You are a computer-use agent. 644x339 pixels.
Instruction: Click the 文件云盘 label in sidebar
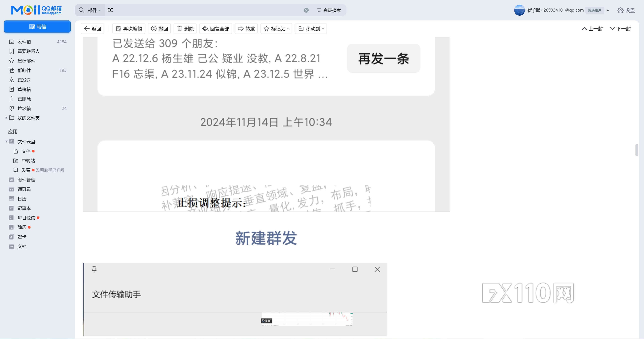coord(26,142)
